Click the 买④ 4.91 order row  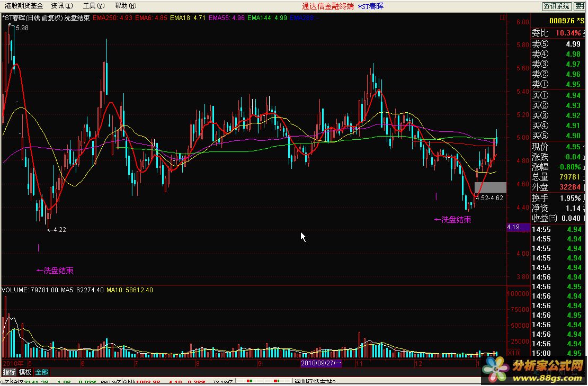click(x=558, y=125)
